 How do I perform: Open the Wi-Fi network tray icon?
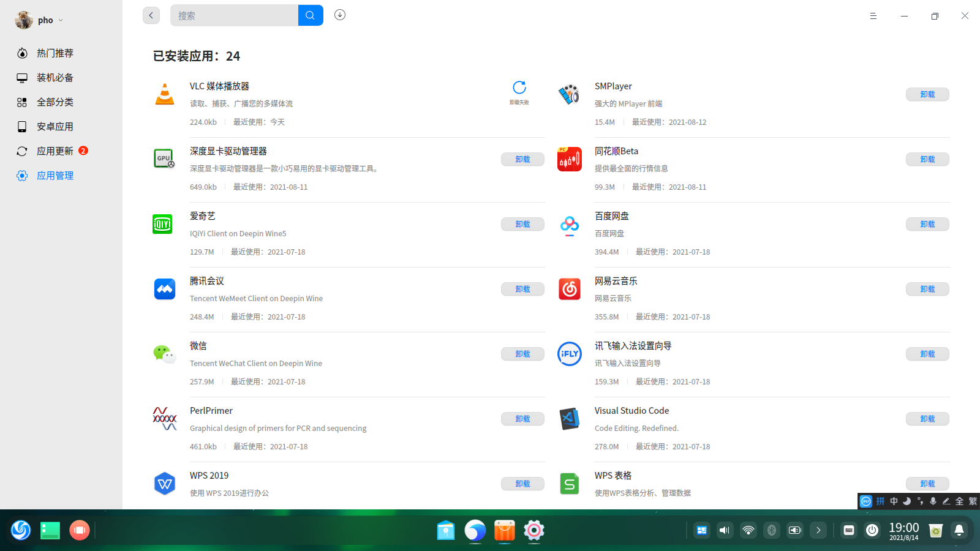pos(748,530)
